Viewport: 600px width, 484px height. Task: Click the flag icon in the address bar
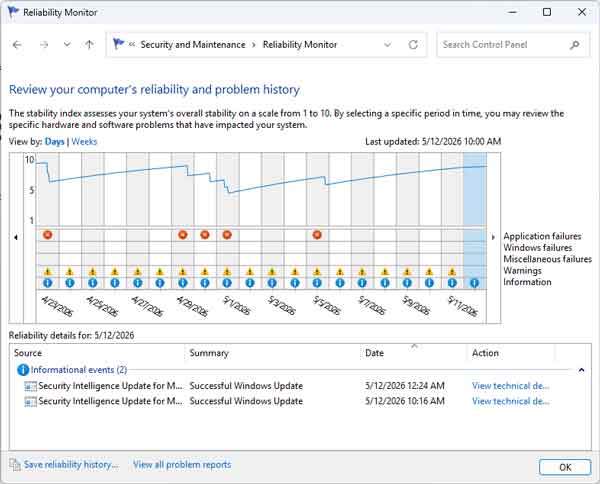[119, 44]
